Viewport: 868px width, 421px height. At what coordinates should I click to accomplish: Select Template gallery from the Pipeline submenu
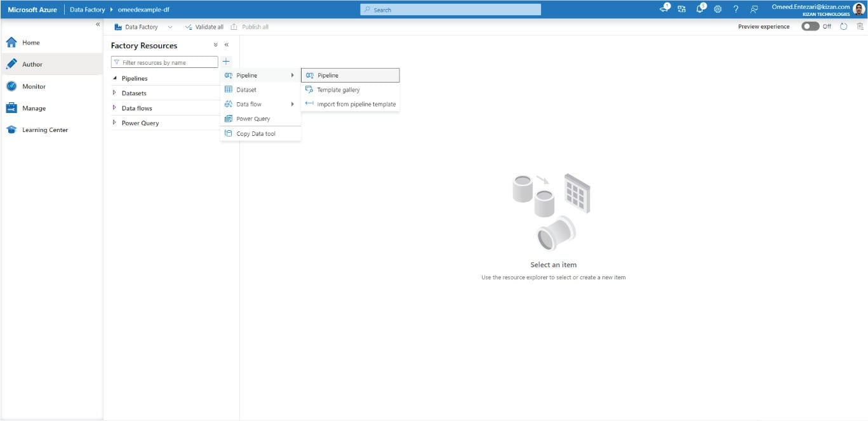coord(338,90)
